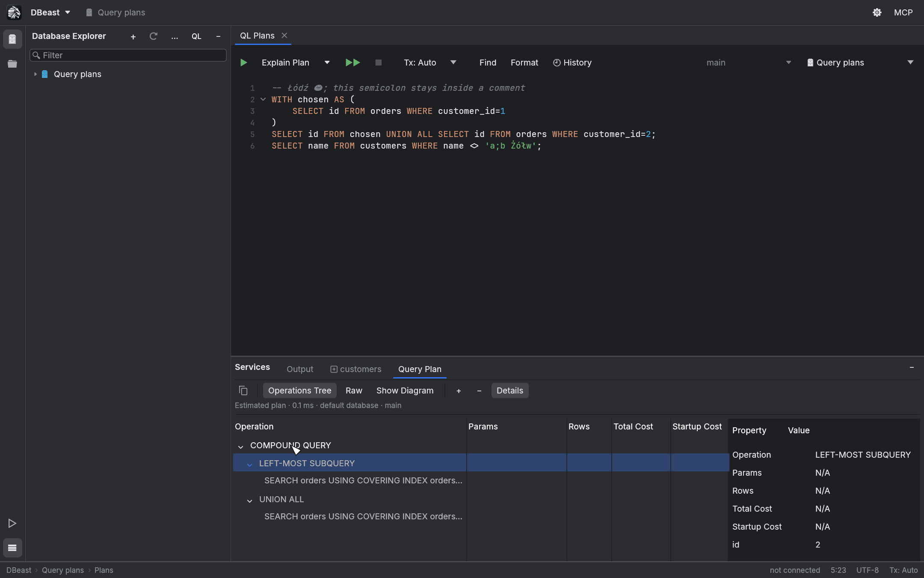Image resolution: width=924 pixels, height=578 pixels.
Task: Collapse the LEFT-MOST SUBQUERY node
Action: pos(250,464)
